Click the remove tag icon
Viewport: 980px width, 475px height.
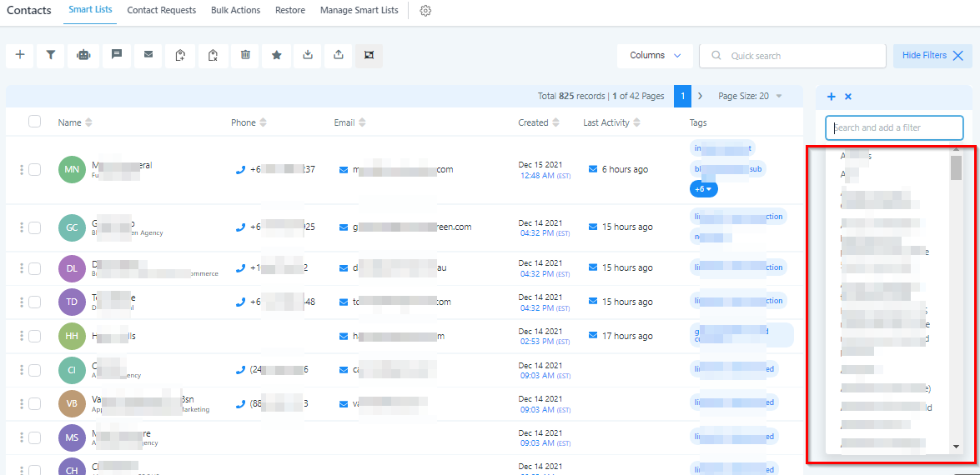pyautogui.click(x=213, y=55)
